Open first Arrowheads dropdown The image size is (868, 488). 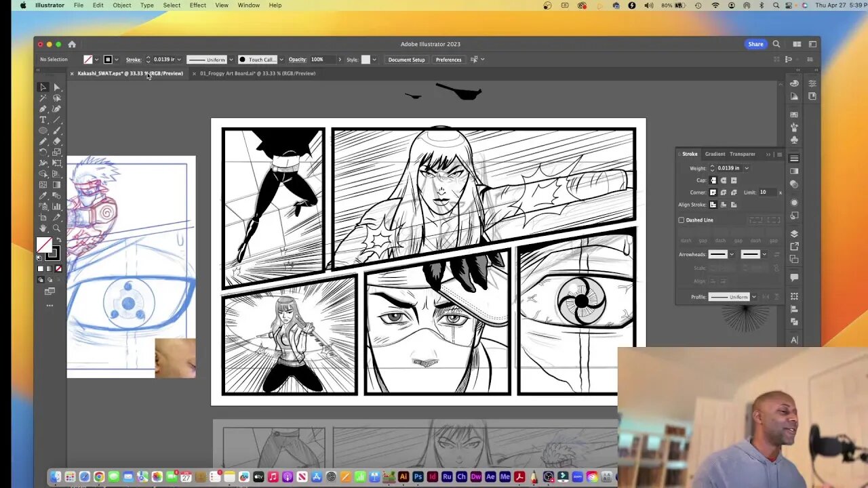[x=732, y=254]
